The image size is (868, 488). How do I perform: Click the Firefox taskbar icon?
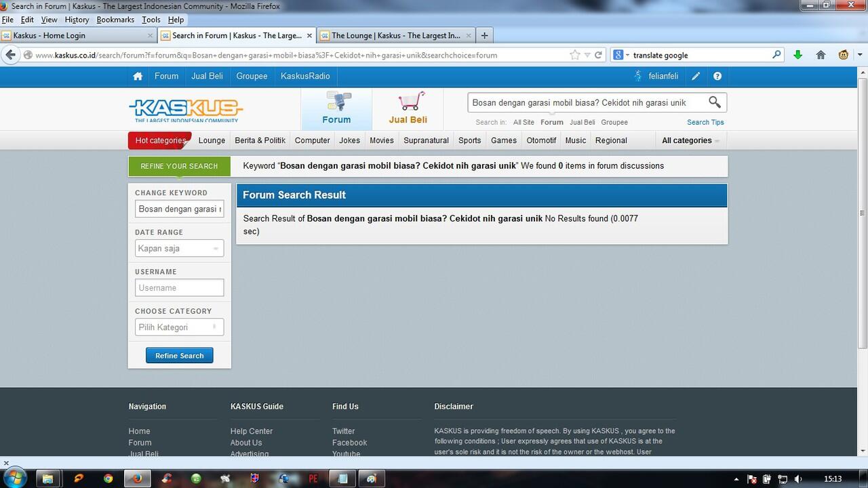tap(138, 479)
